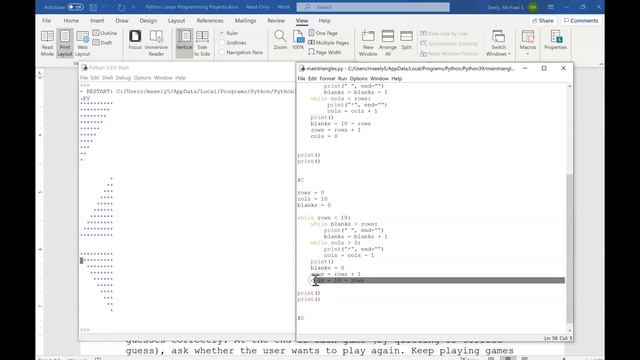Click the Save icon in title bar
640x360 pixels.
point(93,7)
